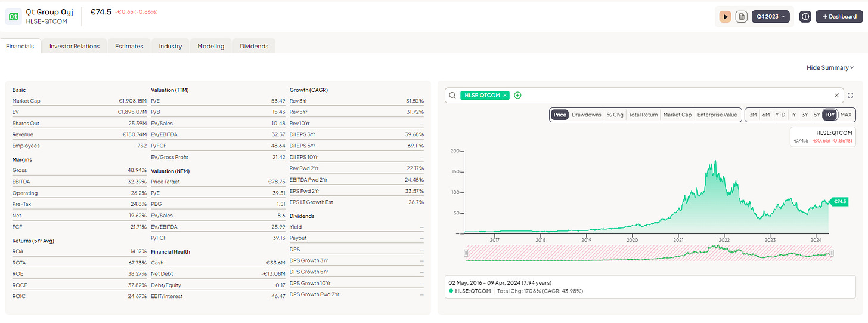Click the hatched range navigator strip
Image resolution: width=868 pixels, height=323 pixels.
[x=649, y=253]
